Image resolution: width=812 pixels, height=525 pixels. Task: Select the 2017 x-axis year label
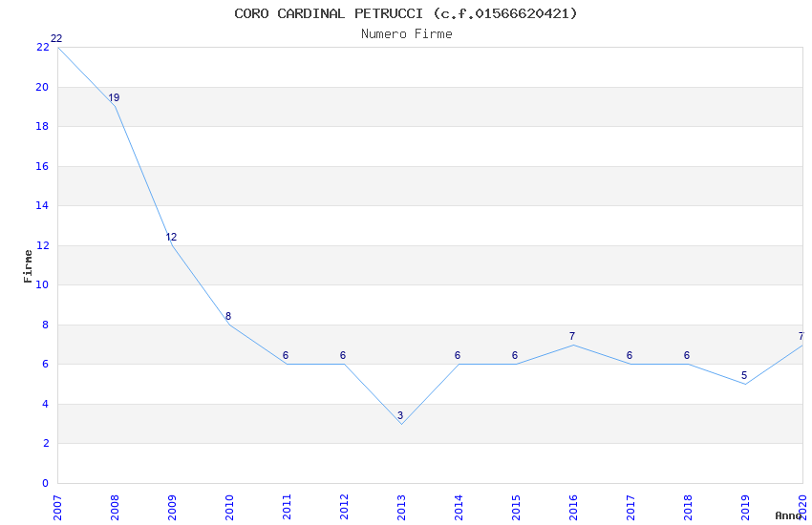[630, 506]
